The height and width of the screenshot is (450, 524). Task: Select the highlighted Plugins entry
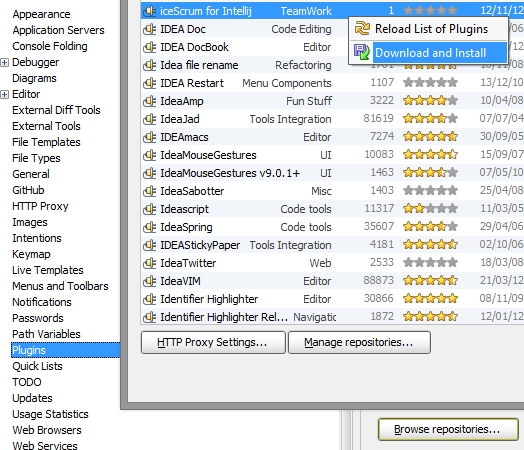tap(66, 350)
